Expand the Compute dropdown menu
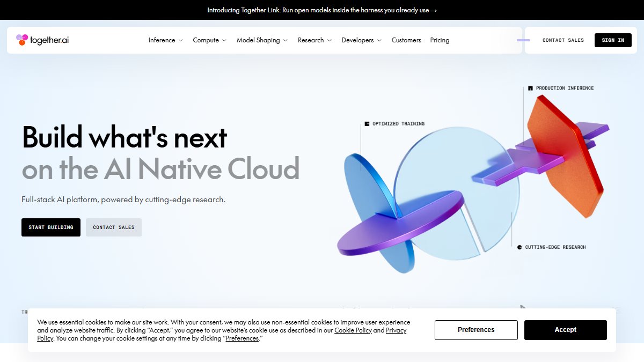The height and width of the screenshot is (362, 644). [x=210, y=40]
